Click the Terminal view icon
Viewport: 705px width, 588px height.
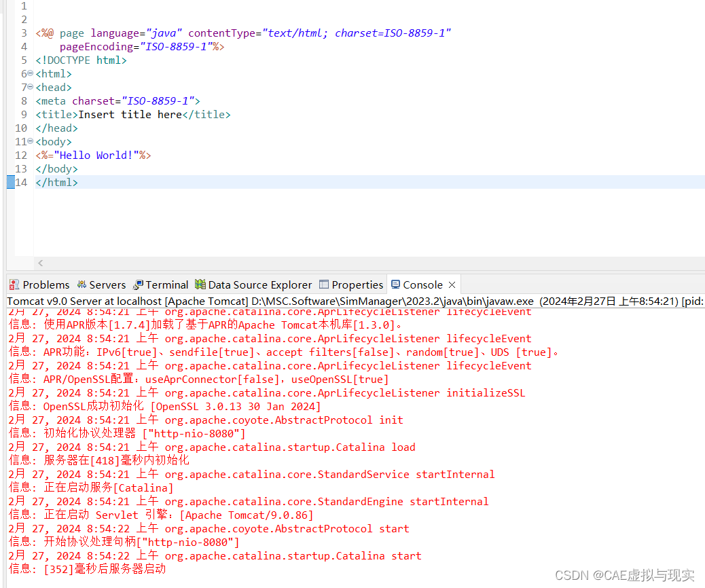click(x=139, y=284)
